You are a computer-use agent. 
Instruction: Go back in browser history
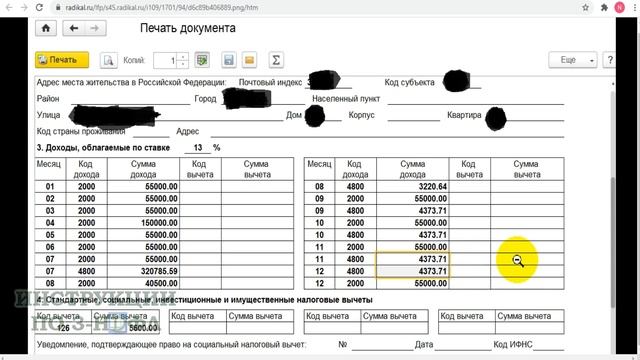click(x=9, y=7)
